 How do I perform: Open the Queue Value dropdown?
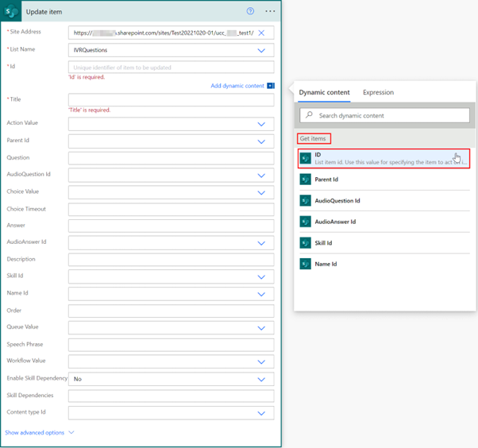tap(261, 328)
